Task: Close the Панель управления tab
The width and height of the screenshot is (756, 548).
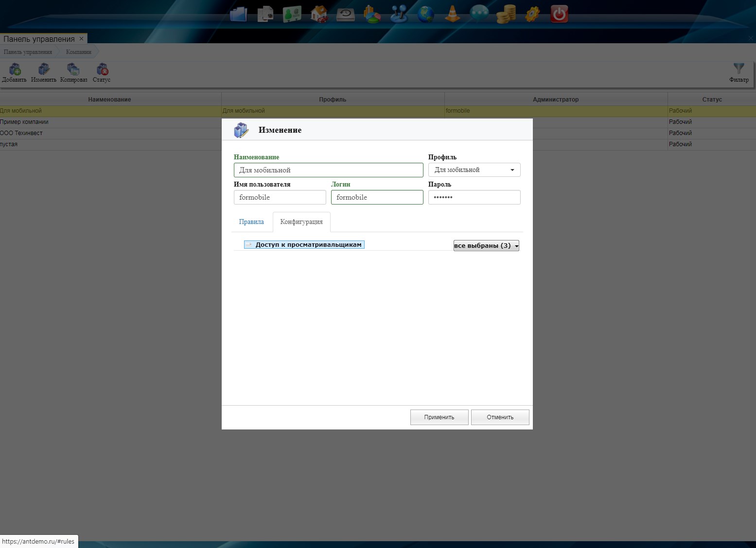Action: click(x=81, y=39)
